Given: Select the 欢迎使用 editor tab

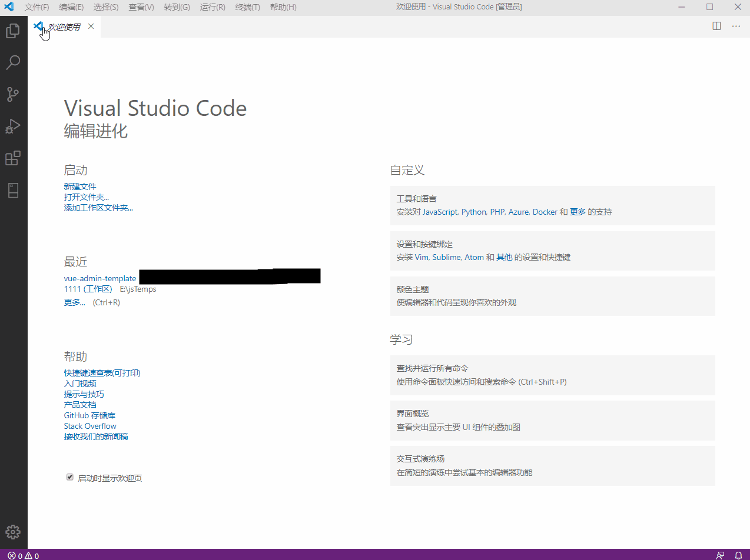Looking at the screenshot, I should [x=64, y=26].
